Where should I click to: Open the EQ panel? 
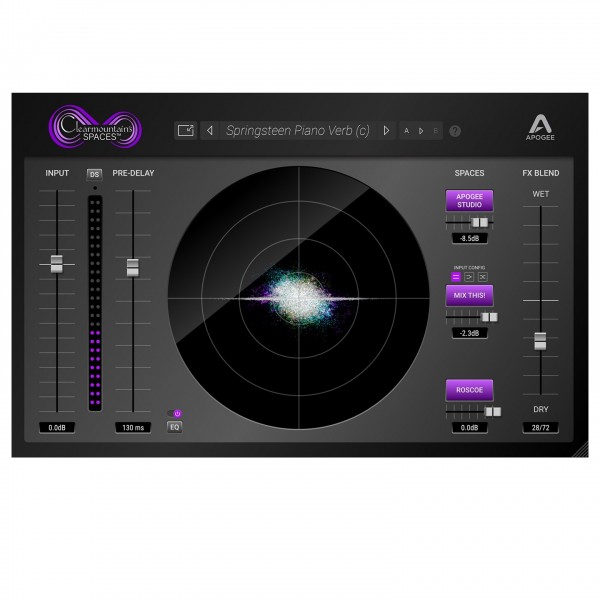pos(174,427)
